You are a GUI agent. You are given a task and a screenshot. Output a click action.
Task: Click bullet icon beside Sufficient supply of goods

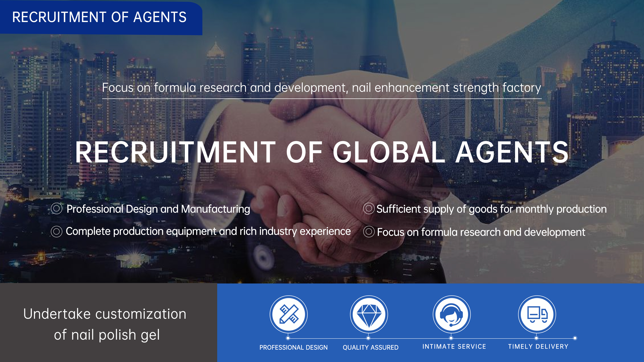[369, 208]
